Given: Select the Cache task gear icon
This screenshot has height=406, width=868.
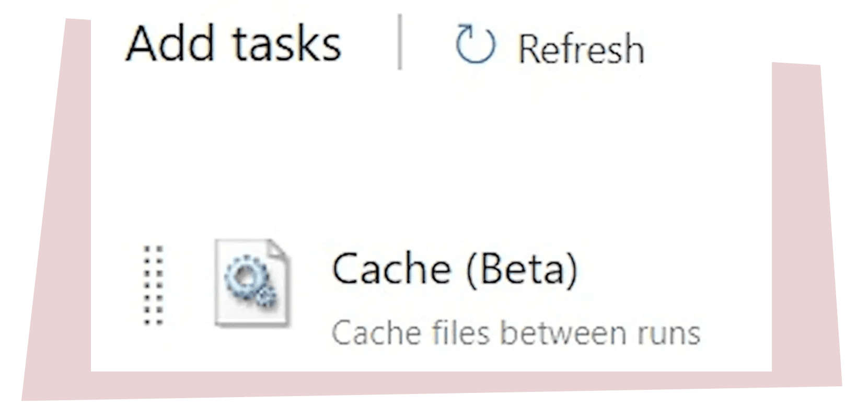Looking at the screenshot, I should [252, 283].
